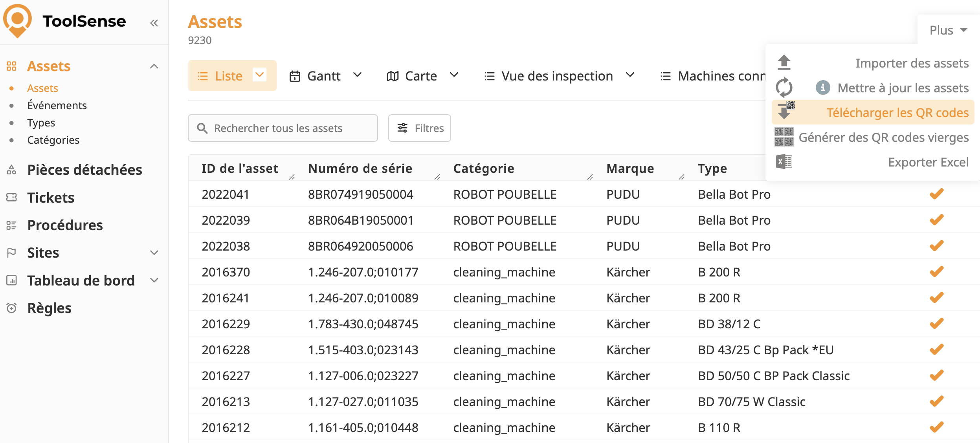Click the Importer des assets upload icon
This screenshot has height=443, width=980.
point(784,62)
